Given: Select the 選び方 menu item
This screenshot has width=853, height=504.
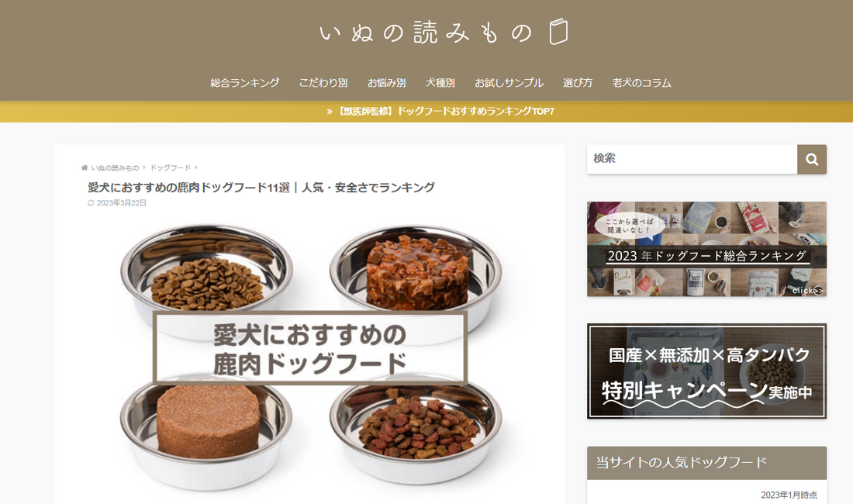Looking at the screenshot, I should pyautogui.click(x=578, y=83).
